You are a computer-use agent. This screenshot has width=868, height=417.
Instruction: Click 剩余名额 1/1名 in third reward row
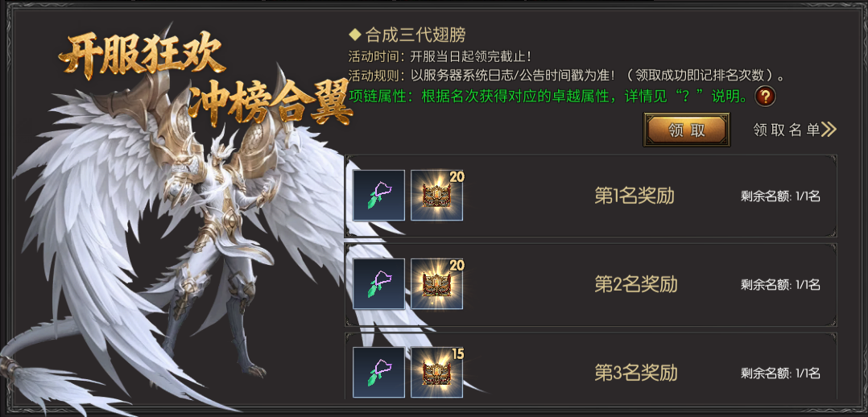click(780, 374)
